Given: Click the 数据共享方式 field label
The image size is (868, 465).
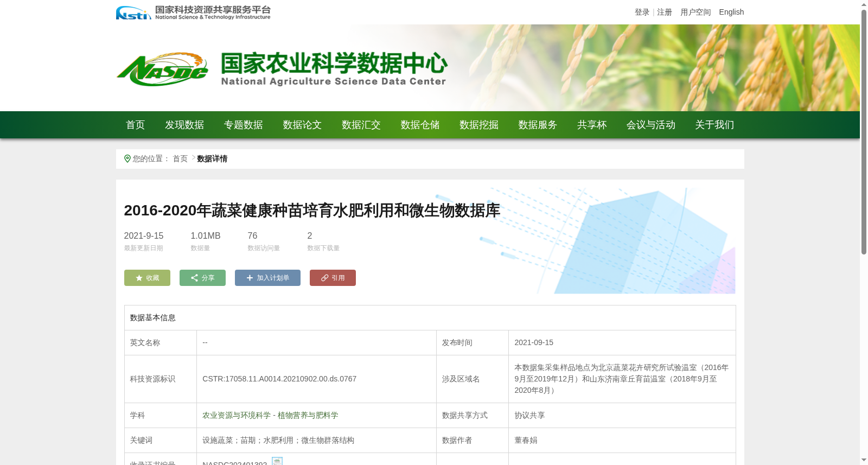Looking at the screenshot, I should pos(465,415).
